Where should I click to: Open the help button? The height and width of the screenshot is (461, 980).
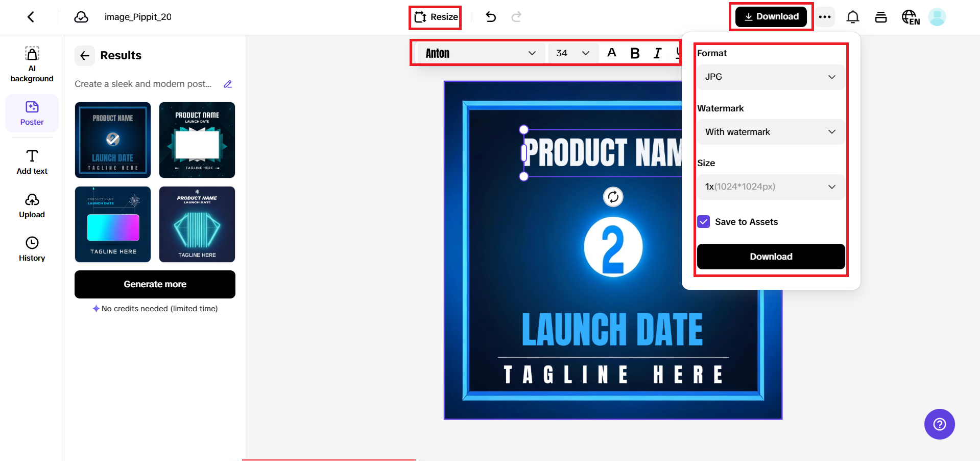(x=939, y=424)
